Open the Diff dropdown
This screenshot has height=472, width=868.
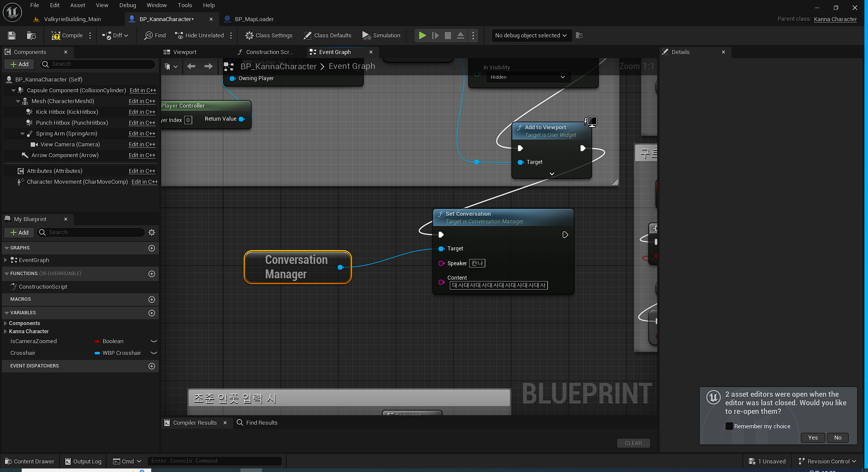click(115, 36)
